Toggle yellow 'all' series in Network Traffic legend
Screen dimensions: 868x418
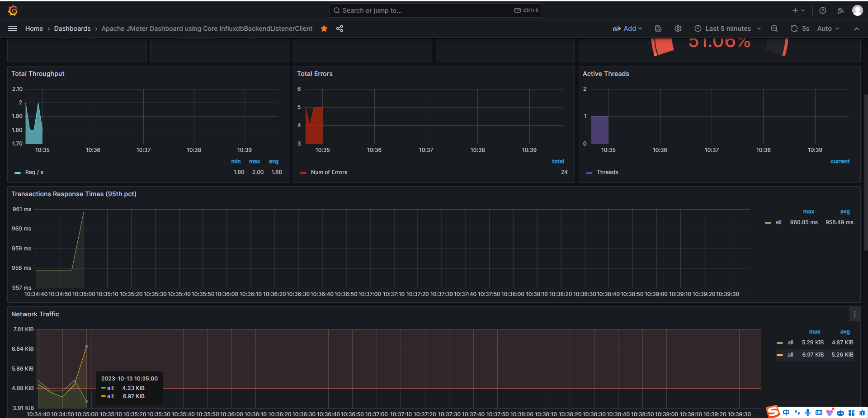point(790,355)
